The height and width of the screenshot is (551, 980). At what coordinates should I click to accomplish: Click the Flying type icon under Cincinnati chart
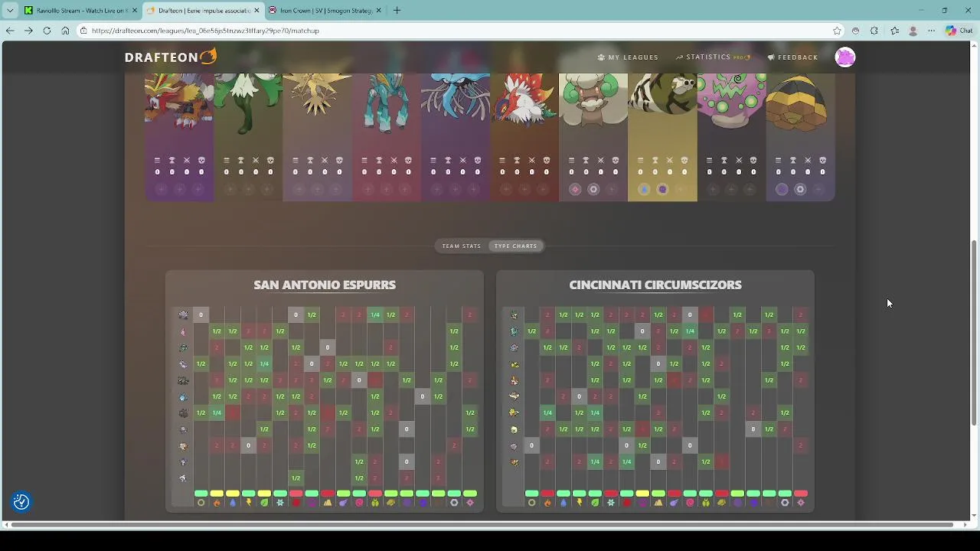pyautogui.click(x=674, y=503)
